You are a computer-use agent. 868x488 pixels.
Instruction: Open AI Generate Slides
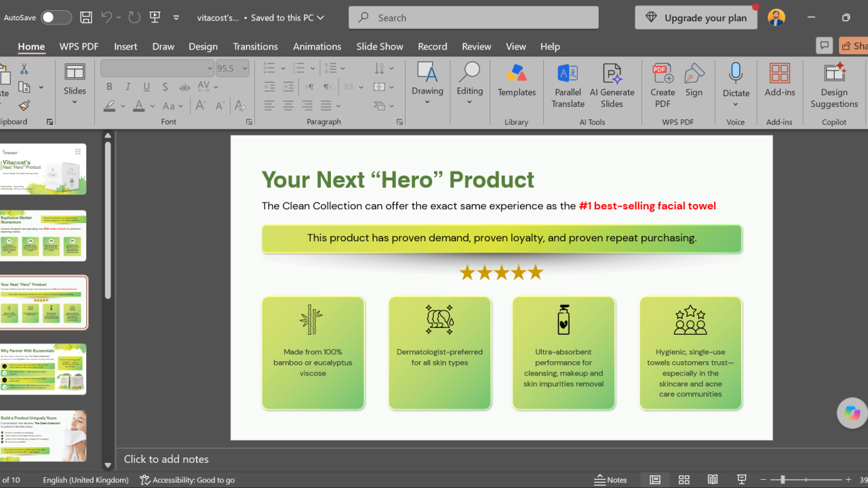[612, 85]
